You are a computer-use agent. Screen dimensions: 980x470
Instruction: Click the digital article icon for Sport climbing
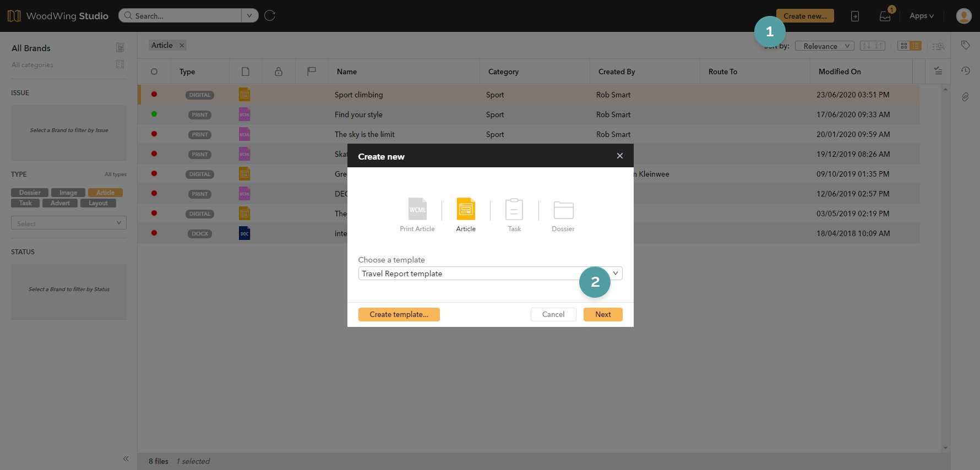click(x=244, y=95)
